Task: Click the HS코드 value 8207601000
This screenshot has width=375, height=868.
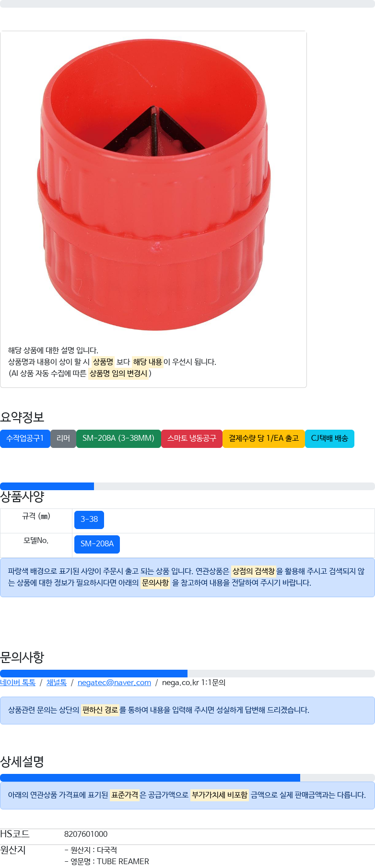Action: point(86,834)
